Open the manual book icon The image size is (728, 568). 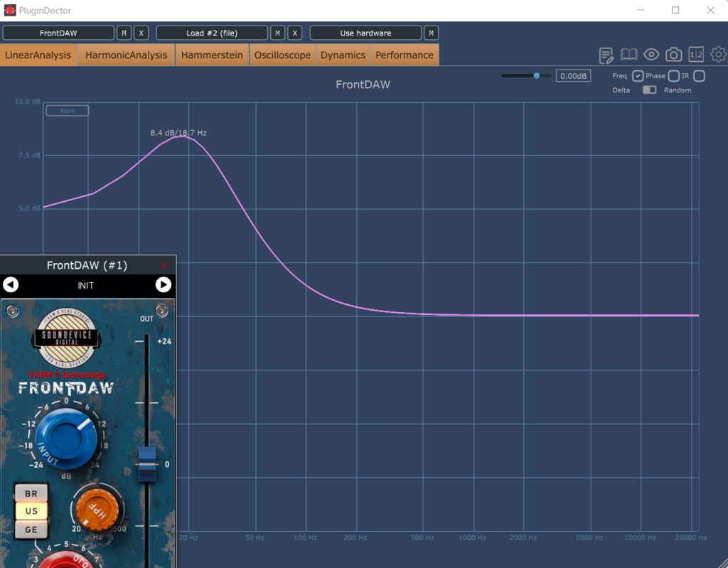(x=628, y=55)
